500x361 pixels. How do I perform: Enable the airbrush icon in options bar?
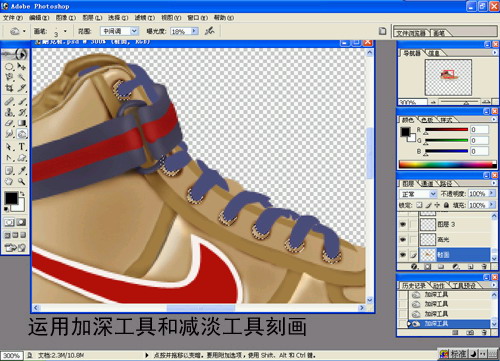point(209,31)
